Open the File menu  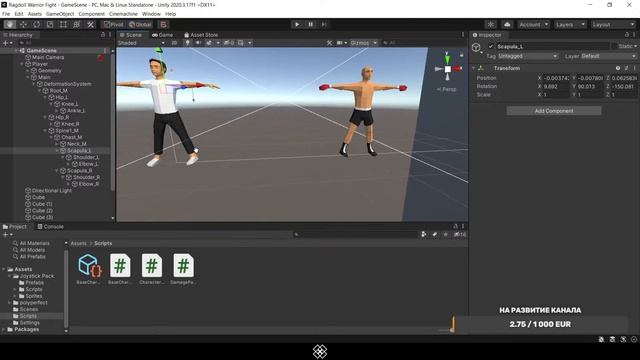click(6, 14)
